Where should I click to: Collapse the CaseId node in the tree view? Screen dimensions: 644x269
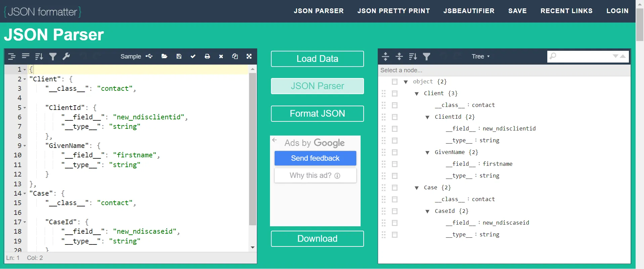click(427, 212)
